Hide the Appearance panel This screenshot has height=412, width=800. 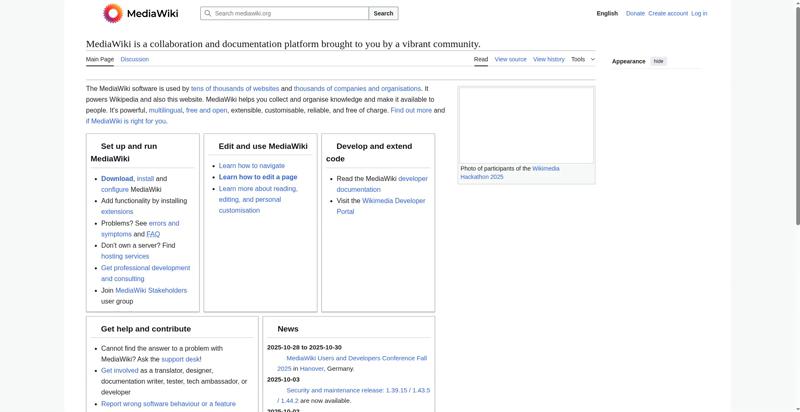click(x=658, y=61)
